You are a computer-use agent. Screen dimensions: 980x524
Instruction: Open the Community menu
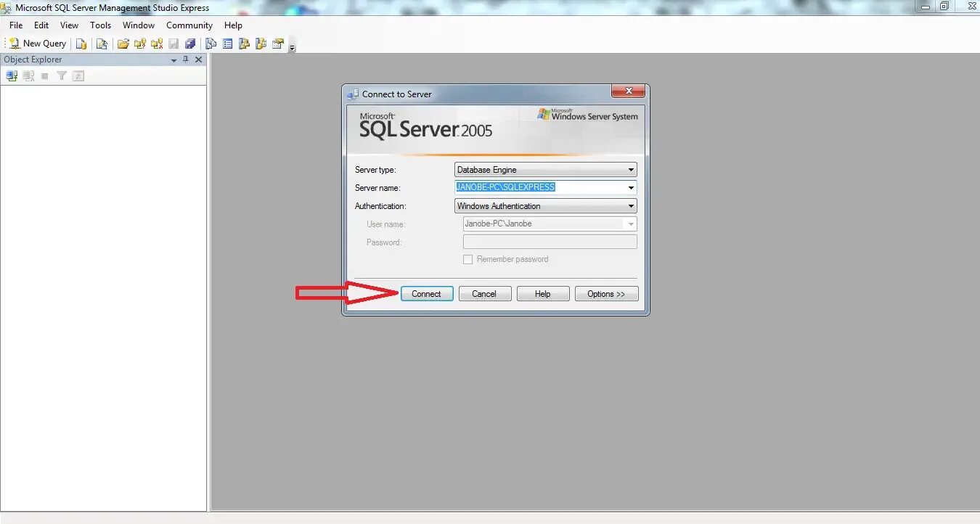point(189,25)
